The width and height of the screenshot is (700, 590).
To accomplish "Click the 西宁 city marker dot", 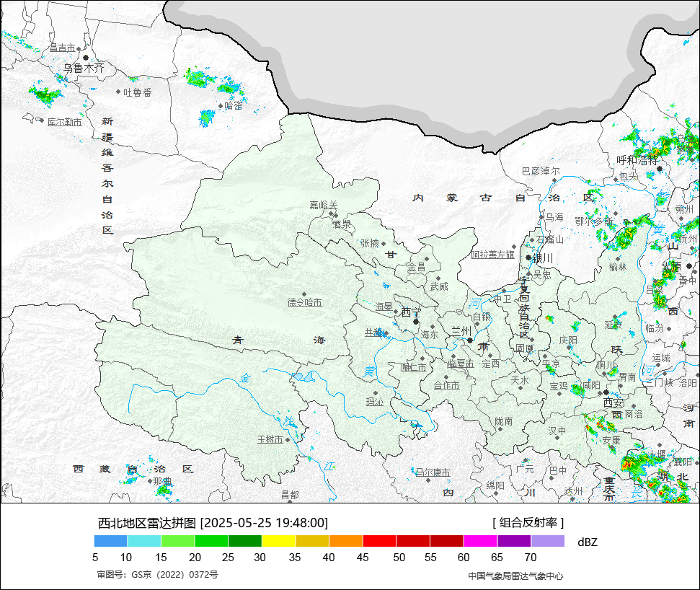I will click(x=416, y=322).
